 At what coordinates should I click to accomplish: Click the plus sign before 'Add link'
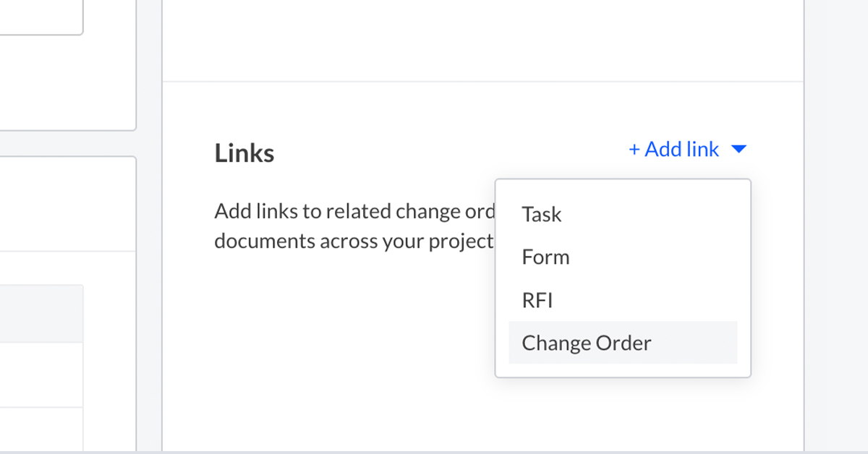click(x=634, y=150)
